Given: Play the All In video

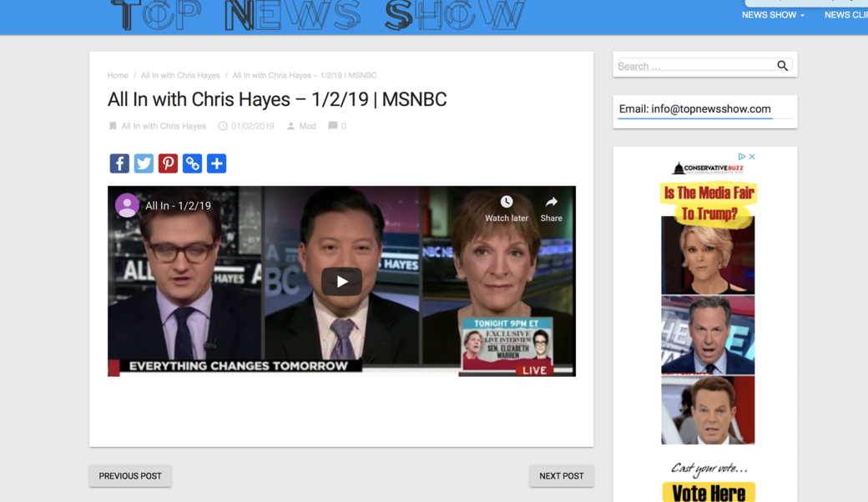Looking at the screenshot, I should [x=341, y=281].
